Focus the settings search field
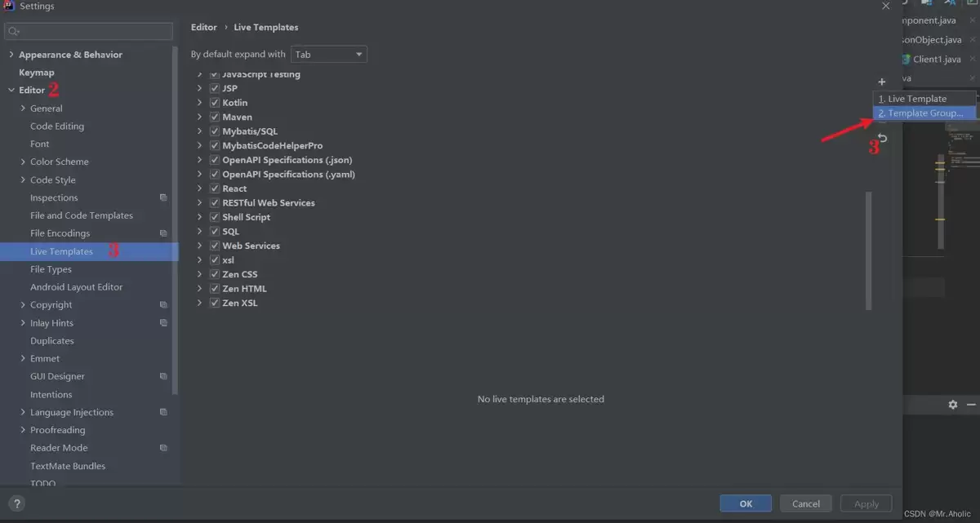The image size is (980, 523). click(x=88, y=32)
